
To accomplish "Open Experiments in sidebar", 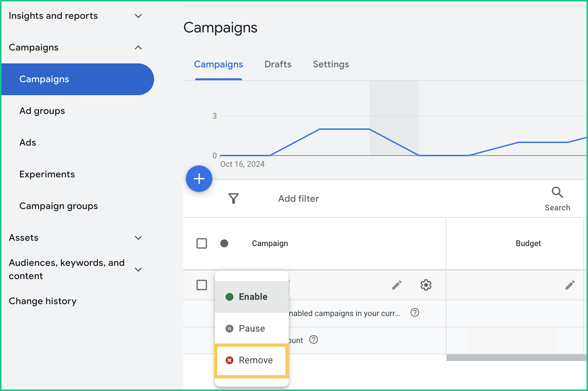I will (x=47, y=174).
